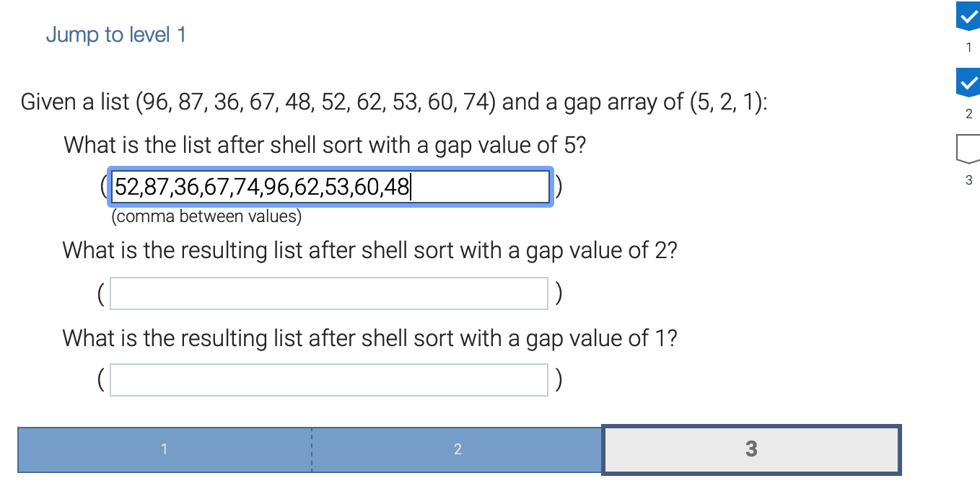Select segment 2 of the level progress bar
This screenshot has width=980, height=486.
click(x=458, y=450)
